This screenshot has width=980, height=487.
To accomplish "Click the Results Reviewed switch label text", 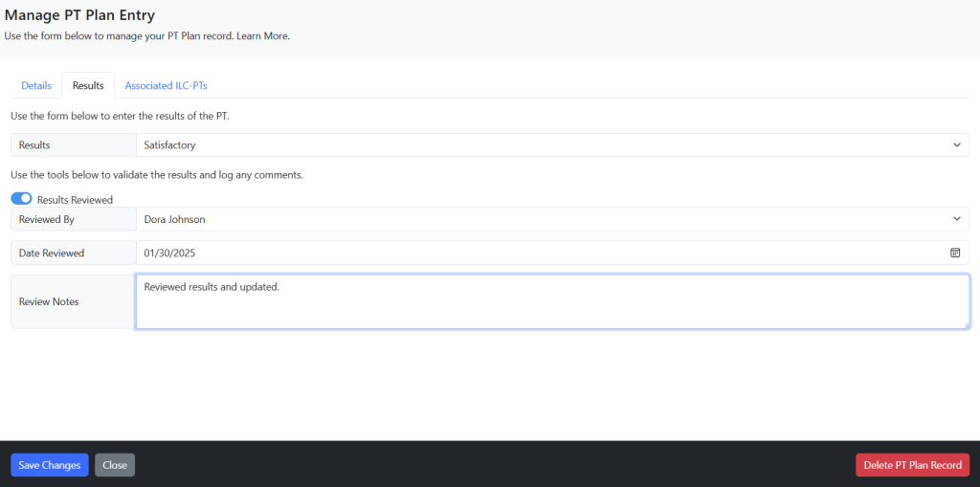I will [75, 200].
